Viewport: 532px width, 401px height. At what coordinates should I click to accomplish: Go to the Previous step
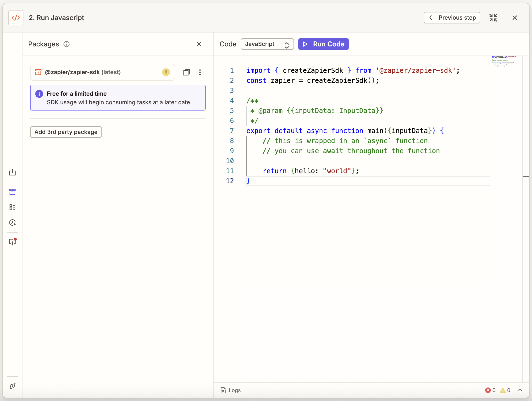pos(452,17)
